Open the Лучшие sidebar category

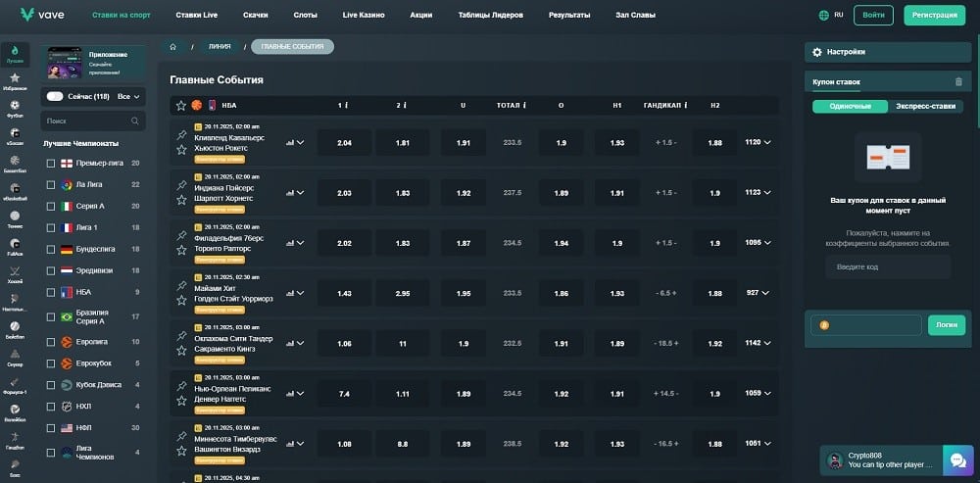(15, 54)
